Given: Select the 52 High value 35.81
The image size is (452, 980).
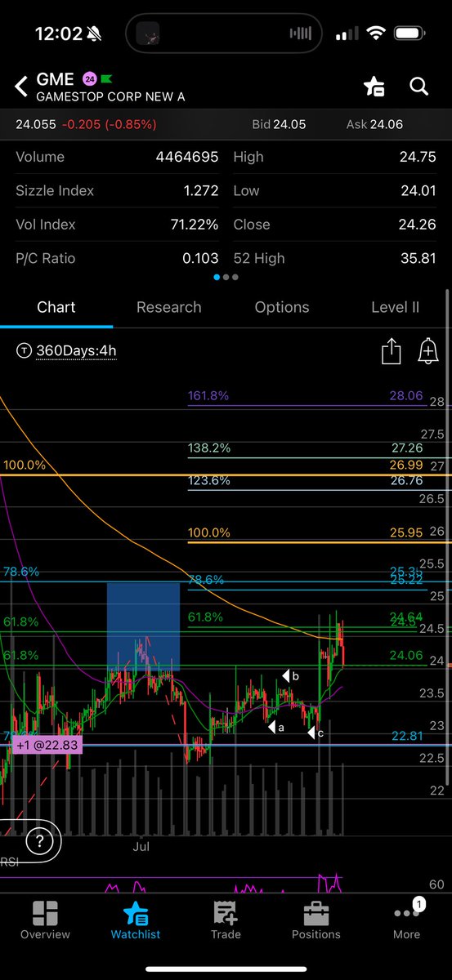Looking at the screenshot, I should coord(418,258).
